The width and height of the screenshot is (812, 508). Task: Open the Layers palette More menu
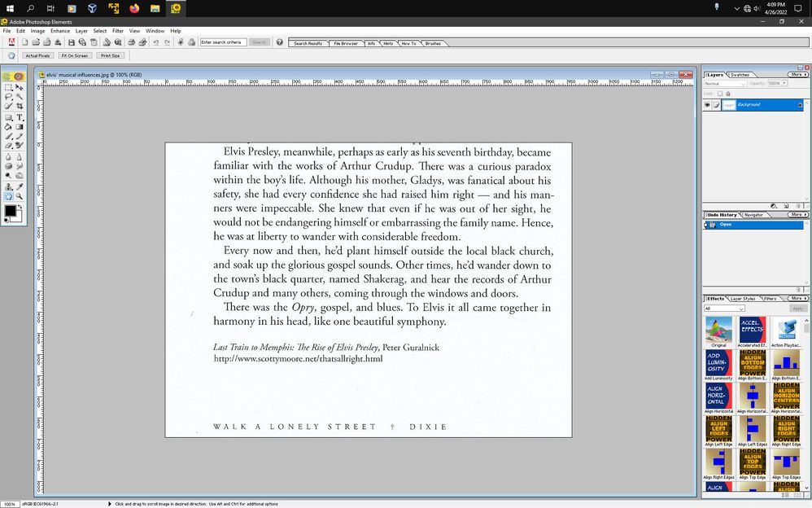797,75
